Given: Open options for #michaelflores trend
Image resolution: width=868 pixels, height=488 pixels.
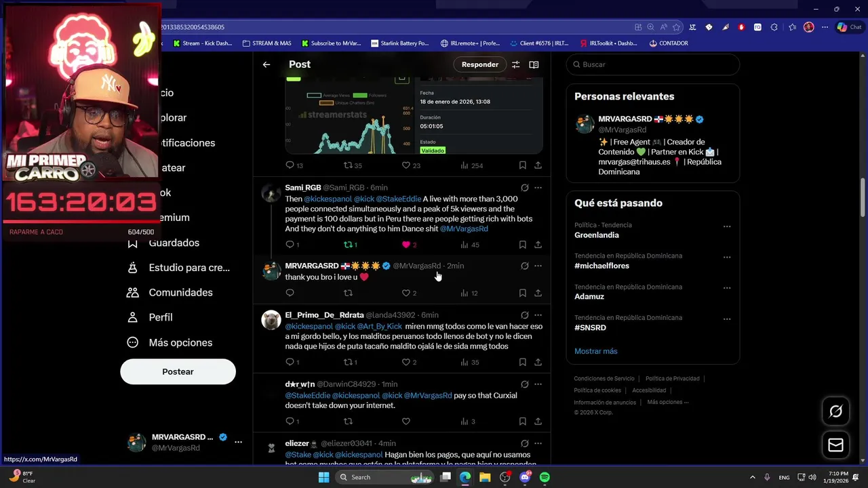Looking at the screenshot, I should pyautogui.click(x=726, y=258).
